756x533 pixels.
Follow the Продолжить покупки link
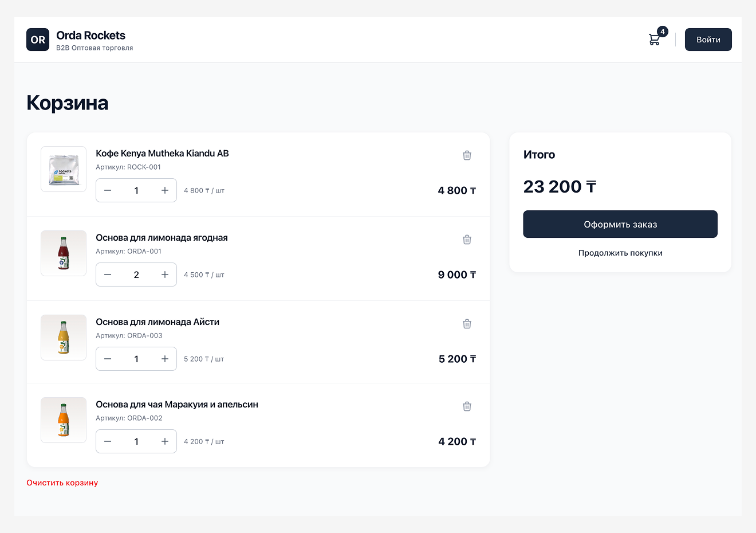pos(620,253)
